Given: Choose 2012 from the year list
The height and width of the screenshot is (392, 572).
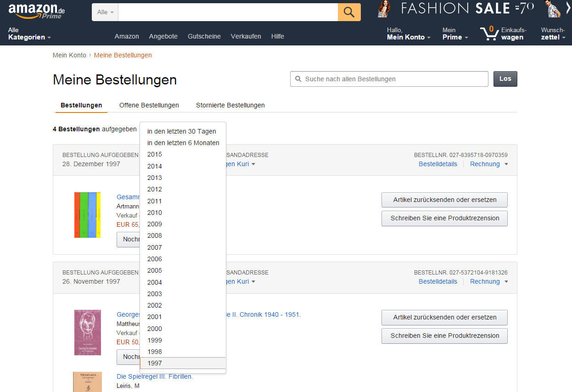Looking at the screenshot, I should tap(183, 189).
